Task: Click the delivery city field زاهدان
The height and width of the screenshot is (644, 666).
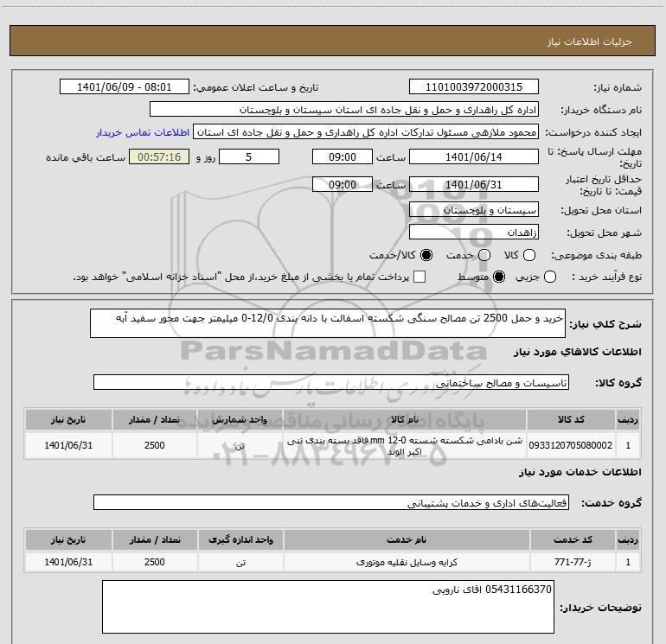Action: pyautogui.click(x=474, y=233)
